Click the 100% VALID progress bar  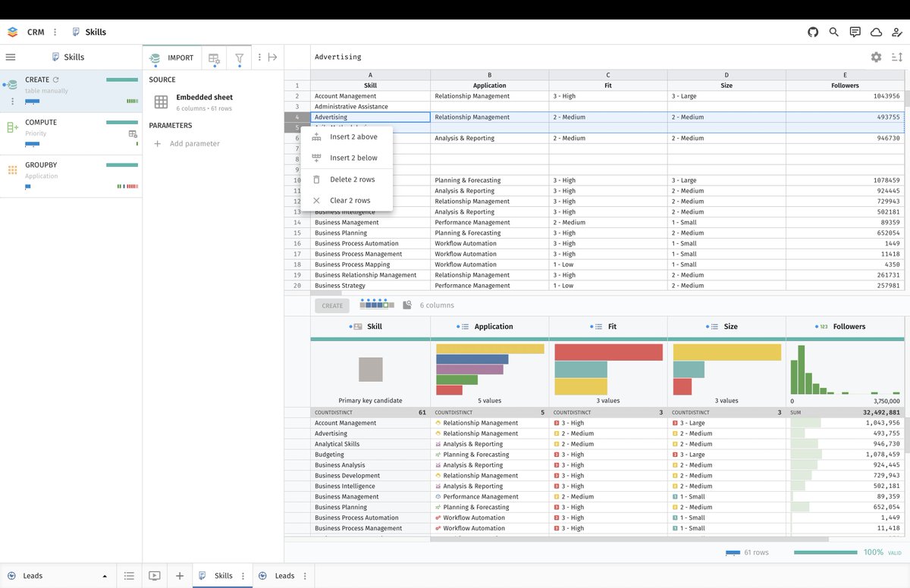tap(826, 552)
